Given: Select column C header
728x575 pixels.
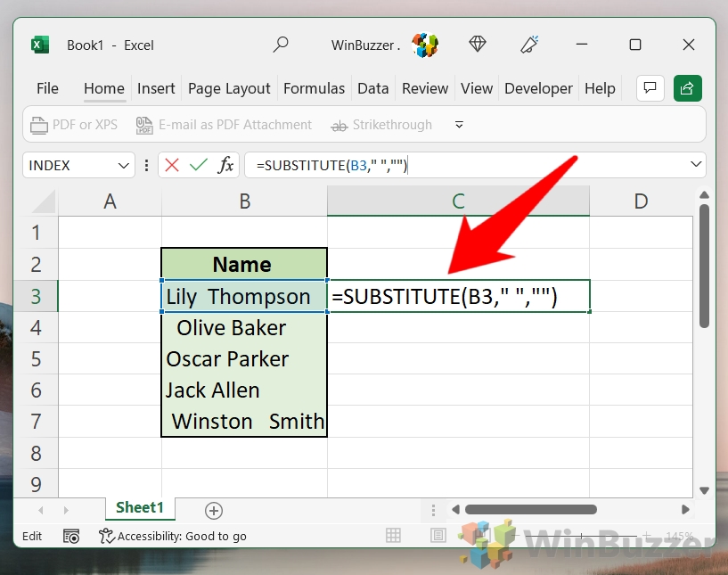Looking at the screenshot, I should pyautogui.click(x=458, y=201).
